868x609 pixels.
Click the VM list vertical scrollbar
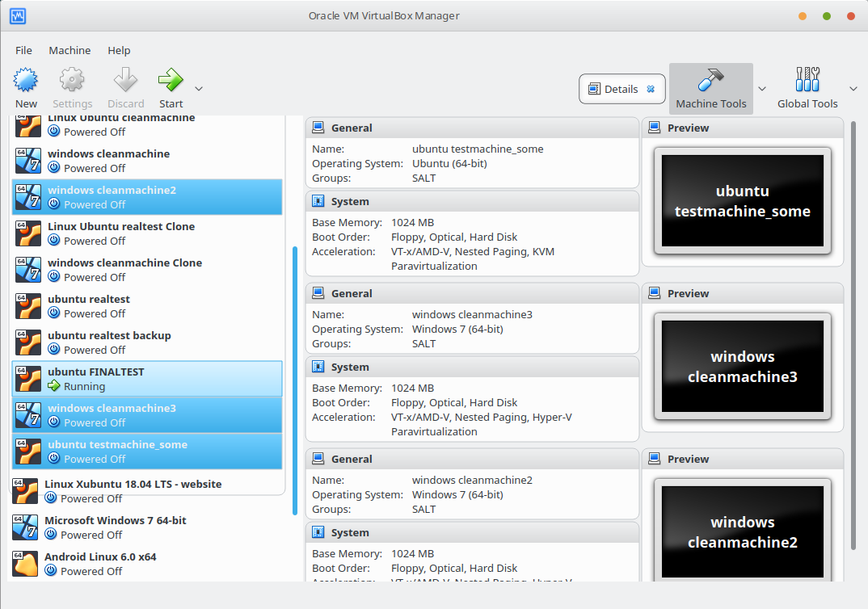tap(294, 380)
